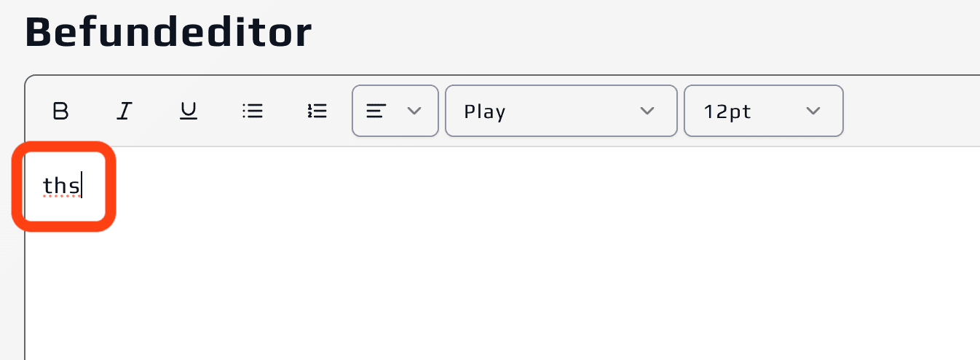Toggle bold formatting

61,111
